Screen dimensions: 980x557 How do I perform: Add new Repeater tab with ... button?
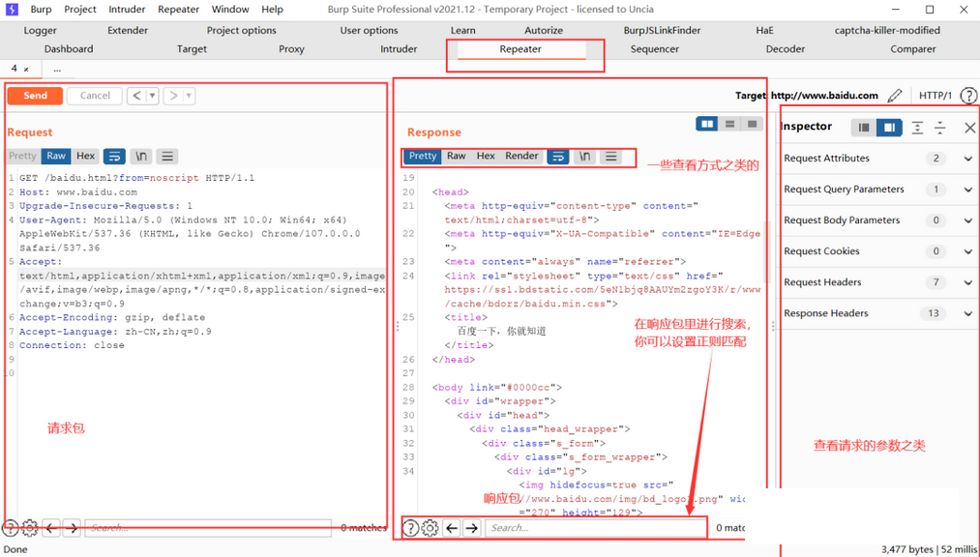pyautogui.click(x=57, y=70)
